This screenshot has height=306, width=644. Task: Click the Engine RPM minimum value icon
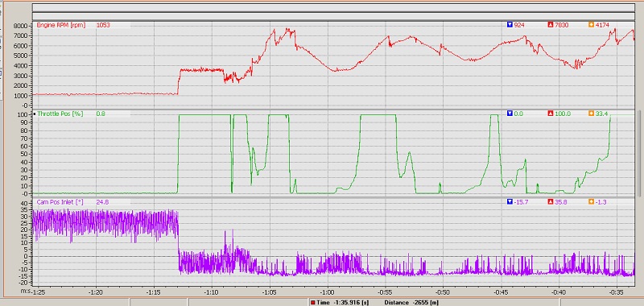pyautogui.click(x=510, y=25)
